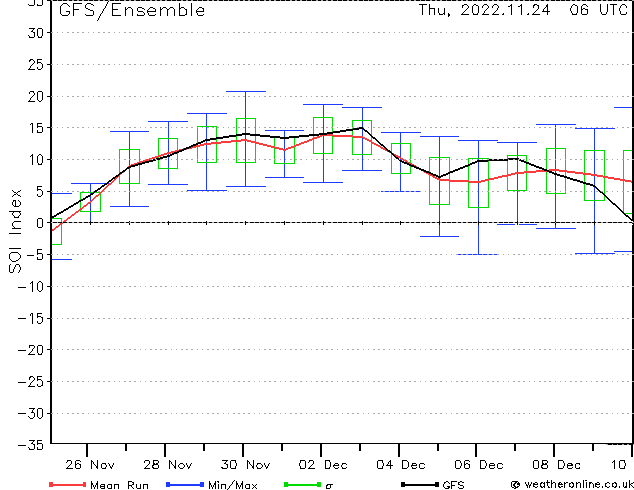634x490 pixels.
Task: Click the -15 value on the y-axis
Action: (x=31, y=319)
